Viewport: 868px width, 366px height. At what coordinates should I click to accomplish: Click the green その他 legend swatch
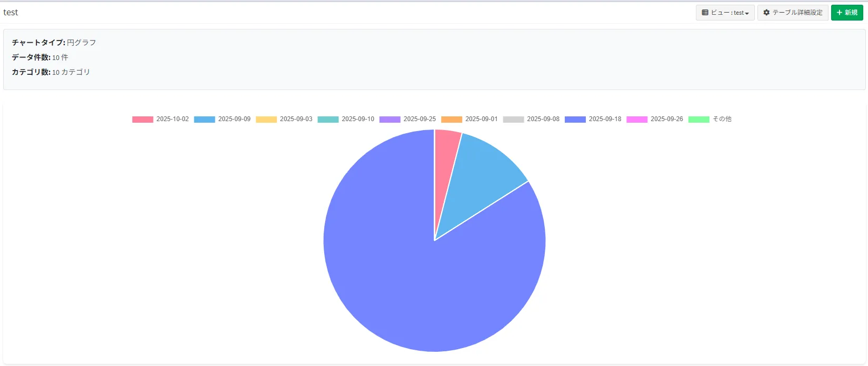click(699, 120)
